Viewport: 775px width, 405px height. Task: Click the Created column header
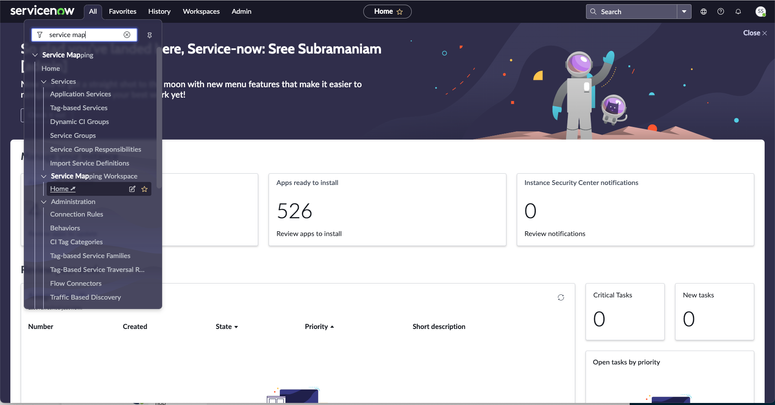[135, 326]
